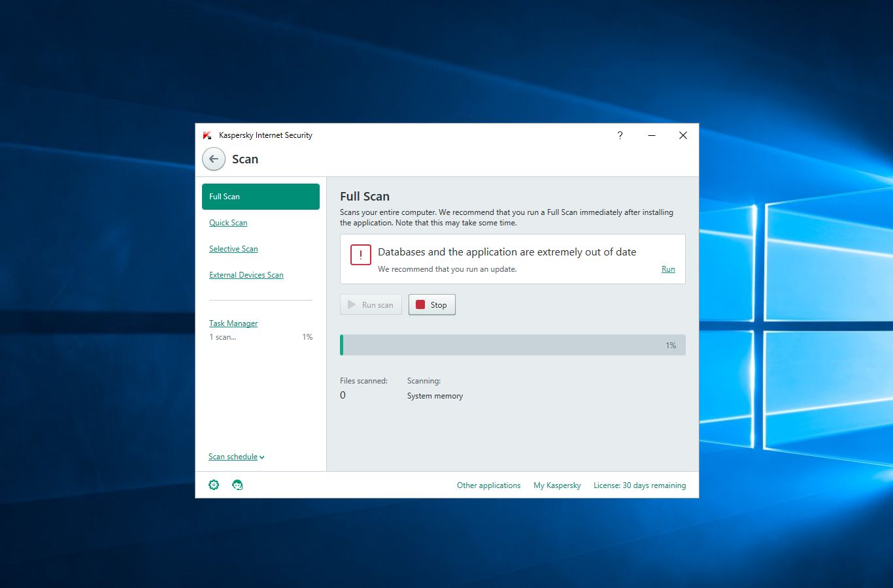Screen dimensions: 893x588
Task: Click License: 30 days remaining
Action: point(640,485)
